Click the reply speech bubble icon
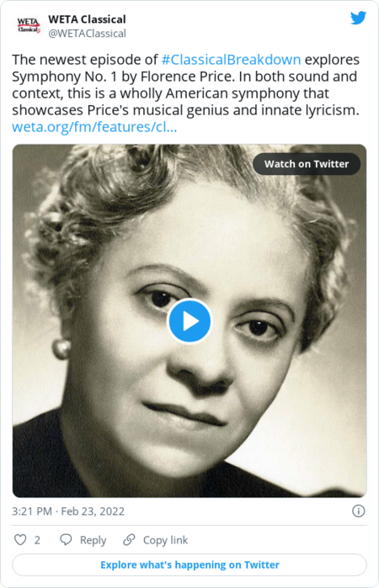This screenshot has width=379, height=588. 66,539
